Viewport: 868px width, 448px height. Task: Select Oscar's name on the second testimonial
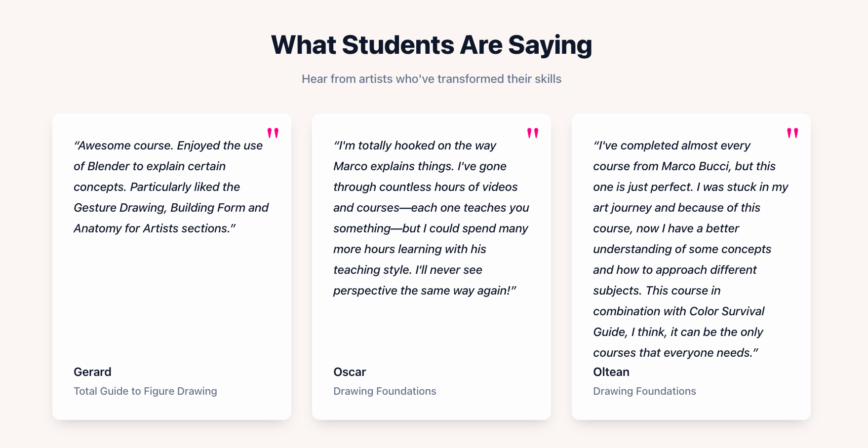tap(350, 372)
